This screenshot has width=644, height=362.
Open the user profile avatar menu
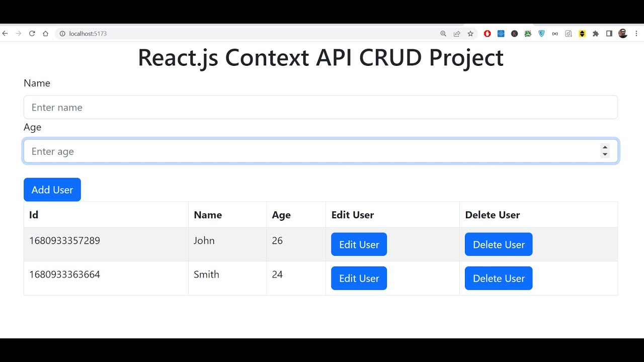(x=623, y=34)
